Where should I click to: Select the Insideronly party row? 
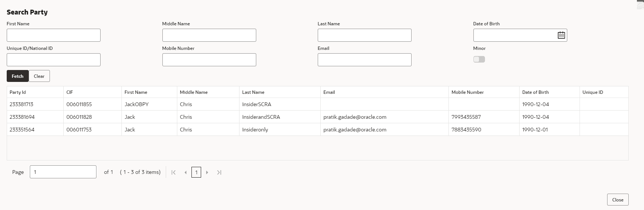tap(317, 130)
